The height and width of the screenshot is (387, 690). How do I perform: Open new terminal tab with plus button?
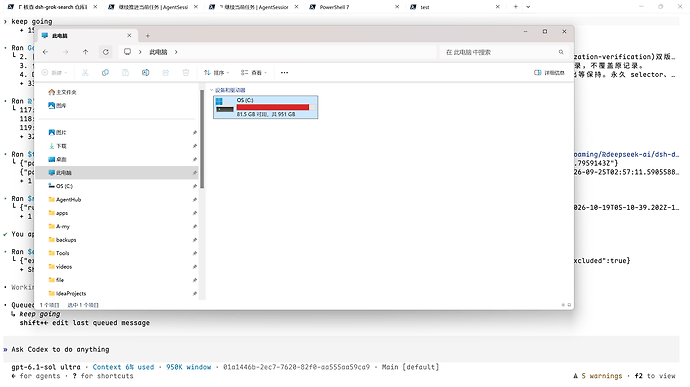515,7
